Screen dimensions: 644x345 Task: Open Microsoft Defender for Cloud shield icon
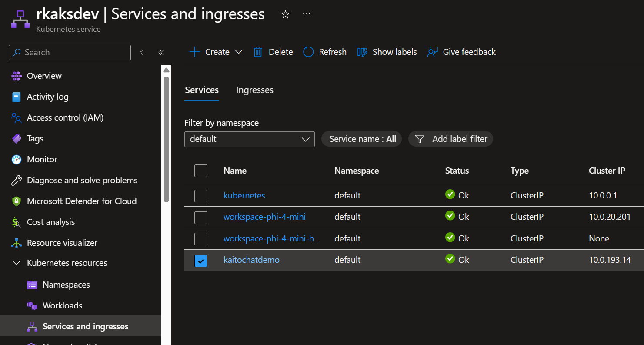click(16, 201)
